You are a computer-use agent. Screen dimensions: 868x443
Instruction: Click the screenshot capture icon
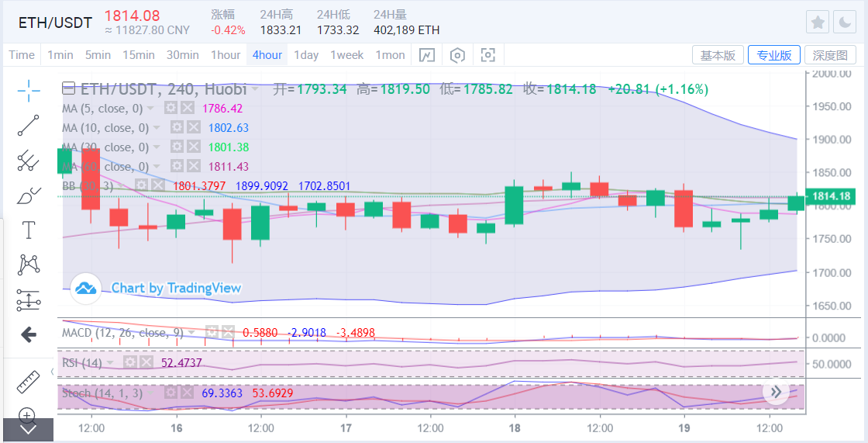[487, 55]
